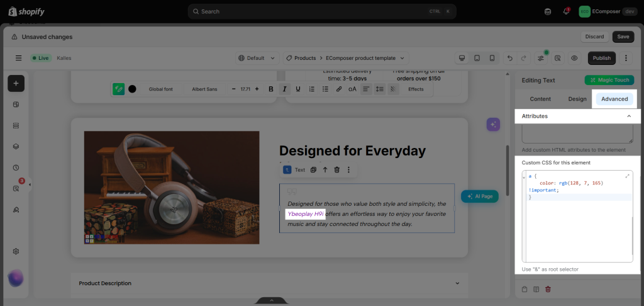Open settings gear in left sidebar
The image size is (644, 306).
point(16,251)
